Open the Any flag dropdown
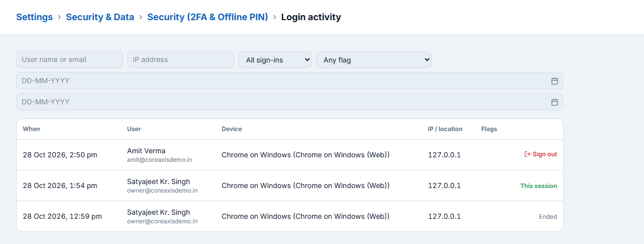This screenshot has width=644, height=244. click(374, 59)
